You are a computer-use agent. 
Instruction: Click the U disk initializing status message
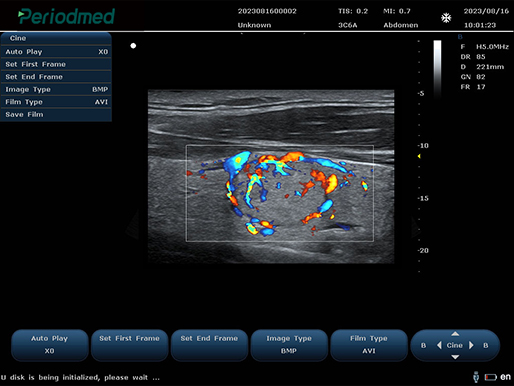tap(80, 377)
